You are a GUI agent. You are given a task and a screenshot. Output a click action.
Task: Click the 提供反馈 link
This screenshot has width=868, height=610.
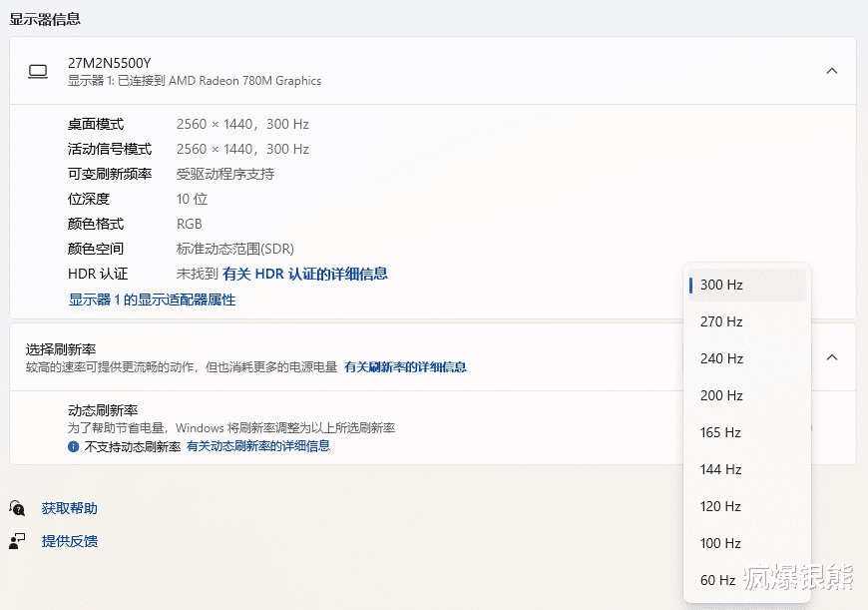point(69,541)
